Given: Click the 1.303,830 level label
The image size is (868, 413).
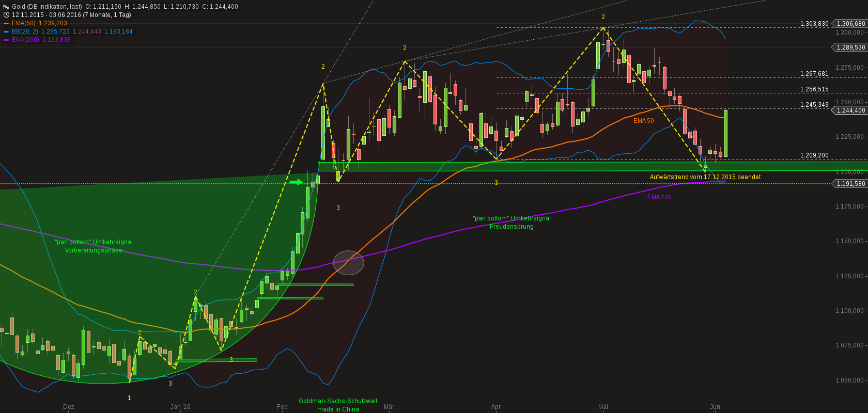Looking at the screenshot, I should pyautogui.click(x=814, y=24).
